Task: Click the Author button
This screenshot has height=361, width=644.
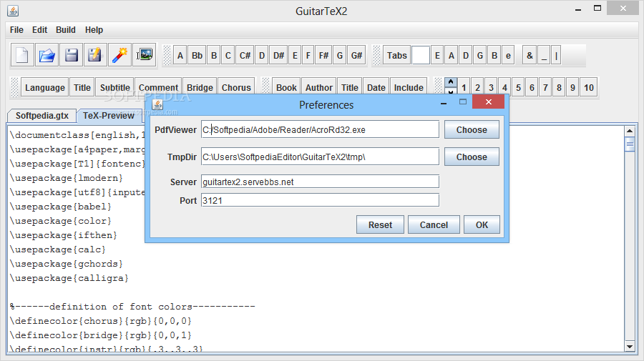Action: [x=319, y=87]
